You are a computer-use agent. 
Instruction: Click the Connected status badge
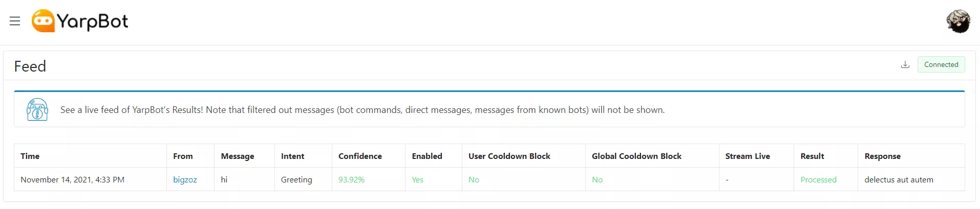941,64
